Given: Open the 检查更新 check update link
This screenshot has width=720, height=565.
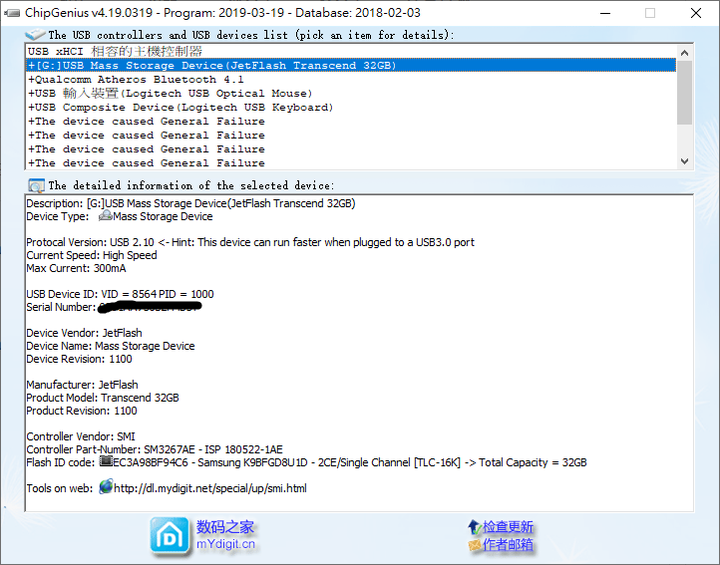Looking at the screenshot, I should [x=507, y=527].
